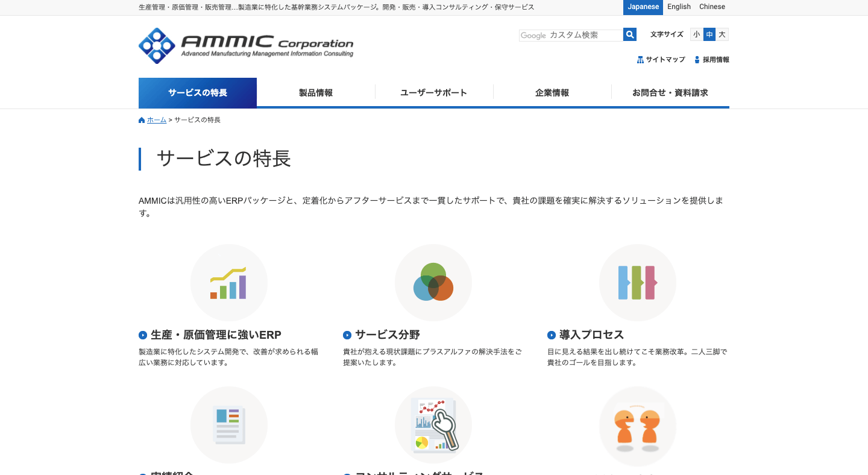
Task: Switch language to English
Action: (679, 7)
